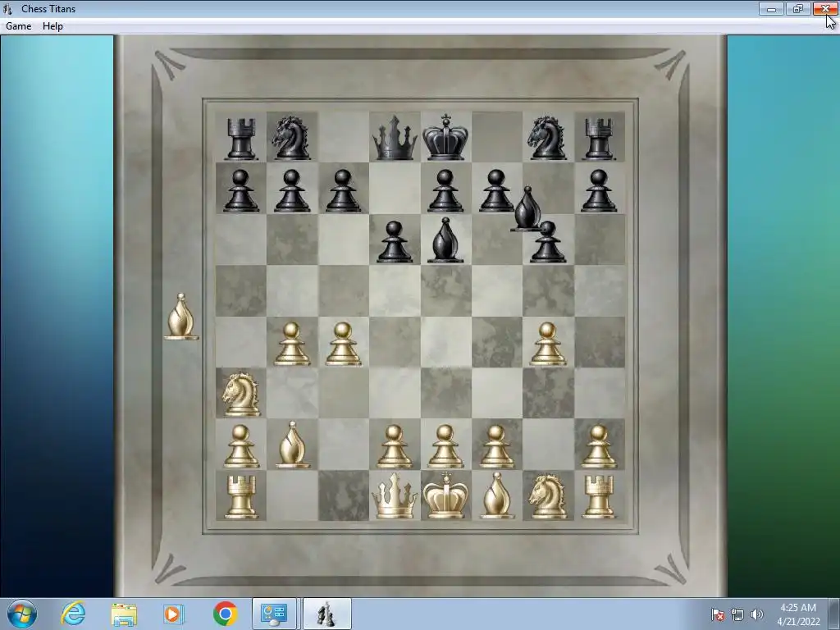Select the white pawn on a2
The image size is (840, 630).
click(241, 447)
